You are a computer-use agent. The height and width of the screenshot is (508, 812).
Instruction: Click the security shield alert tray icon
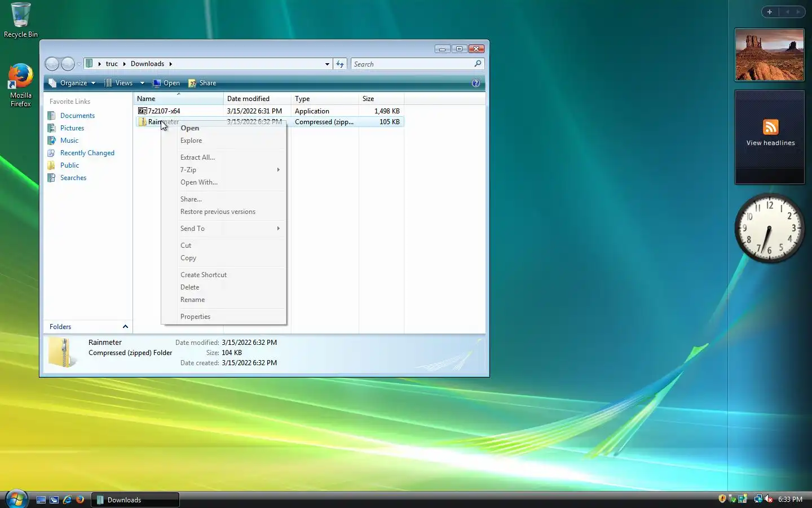[722, 499]
